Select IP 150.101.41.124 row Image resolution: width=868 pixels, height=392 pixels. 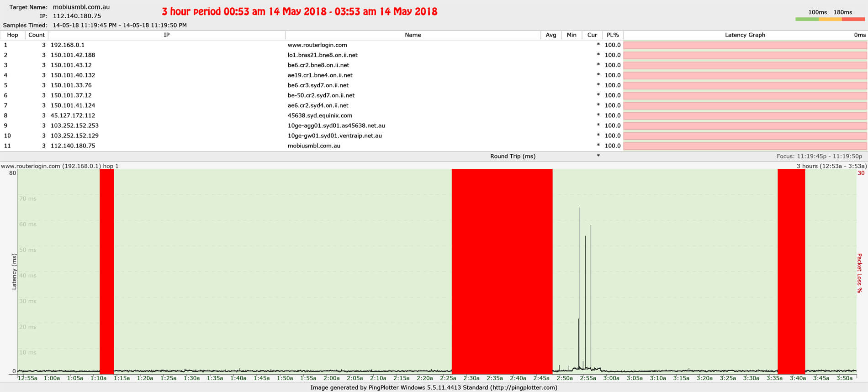click(73, 105)
